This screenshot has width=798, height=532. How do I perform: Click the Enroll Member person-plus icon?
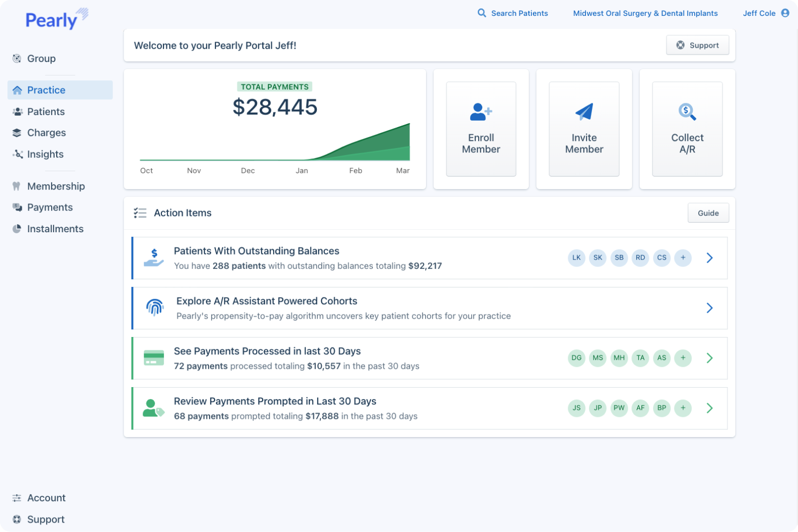click(x=481, y=112)
